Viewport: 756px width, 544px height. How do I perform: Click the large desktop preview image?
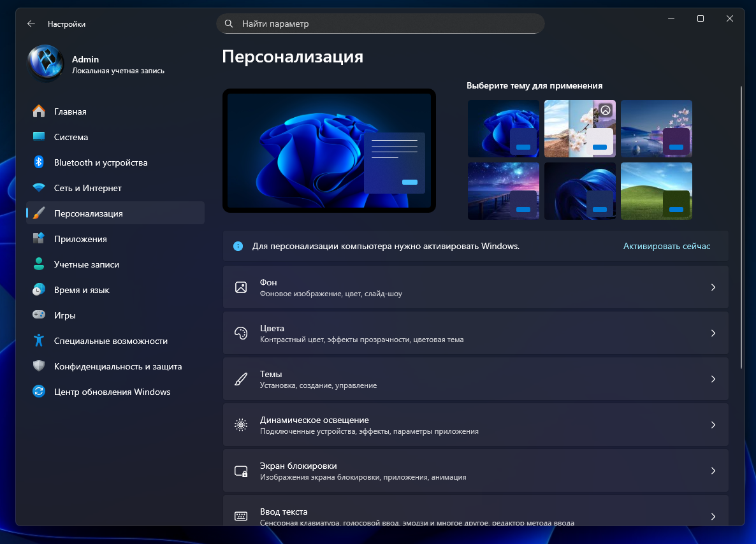[330, 150]
